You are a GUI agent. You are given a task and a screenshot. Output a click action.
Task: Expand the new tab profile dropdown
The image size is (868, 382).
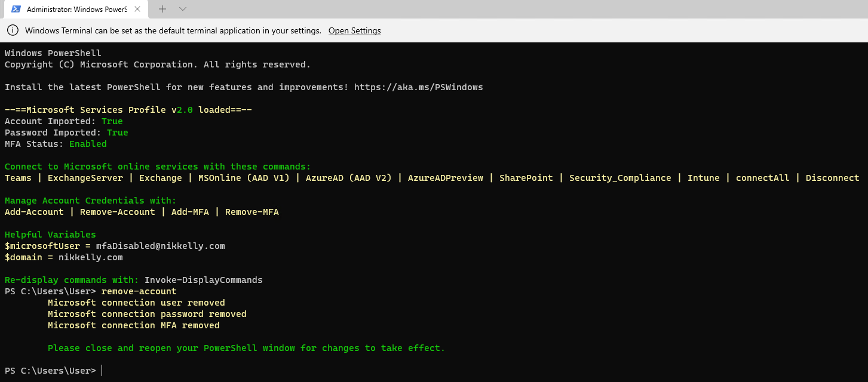[183, 9]
